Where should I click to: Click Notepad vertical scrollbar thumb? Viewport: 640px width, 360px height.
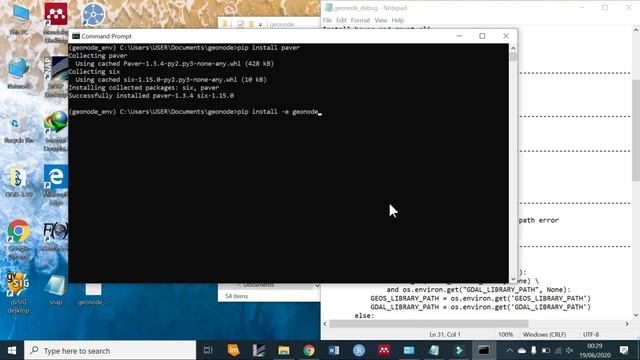click(636, 130)
